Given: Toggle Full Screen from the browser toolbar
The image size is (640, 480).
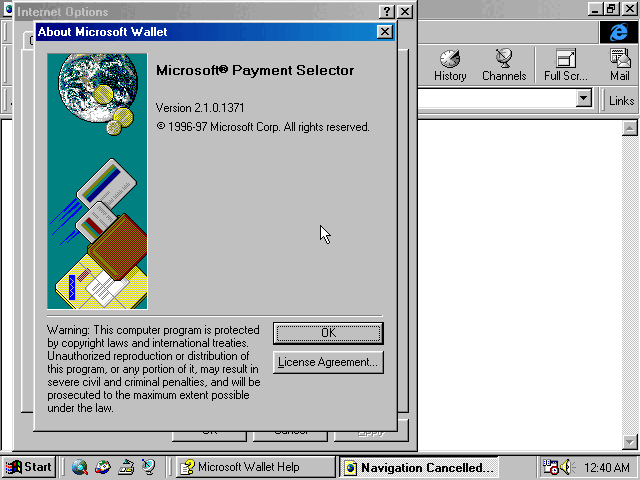Looking at the screenshot, I should pos(566,65).
